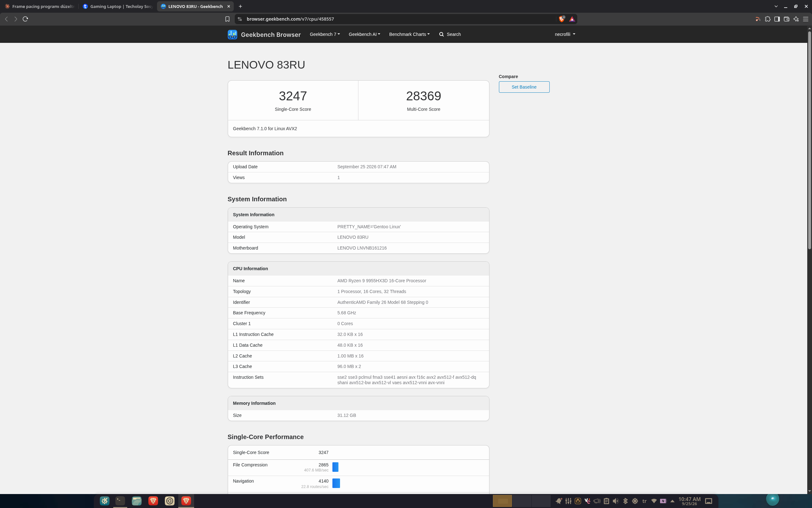Open the volume speaker tray icon
The height and width of the screenshot is (508, 812).
616,501
